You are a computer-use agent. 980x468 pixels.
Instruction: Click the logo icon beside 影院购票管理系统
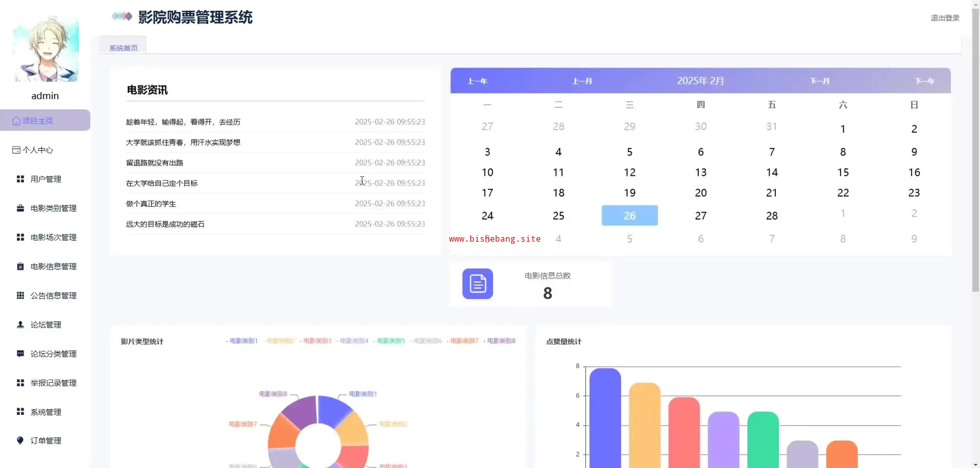coord(122,16)
